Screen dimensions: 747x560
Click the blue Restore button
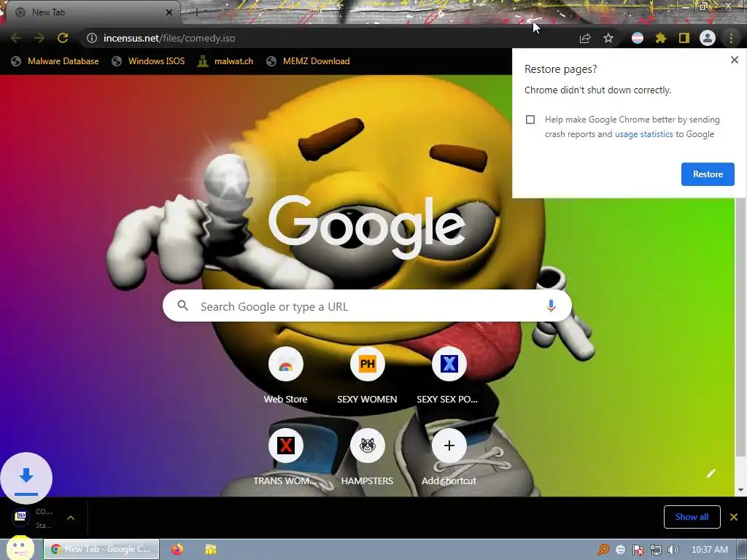click(x=708, y=174)
